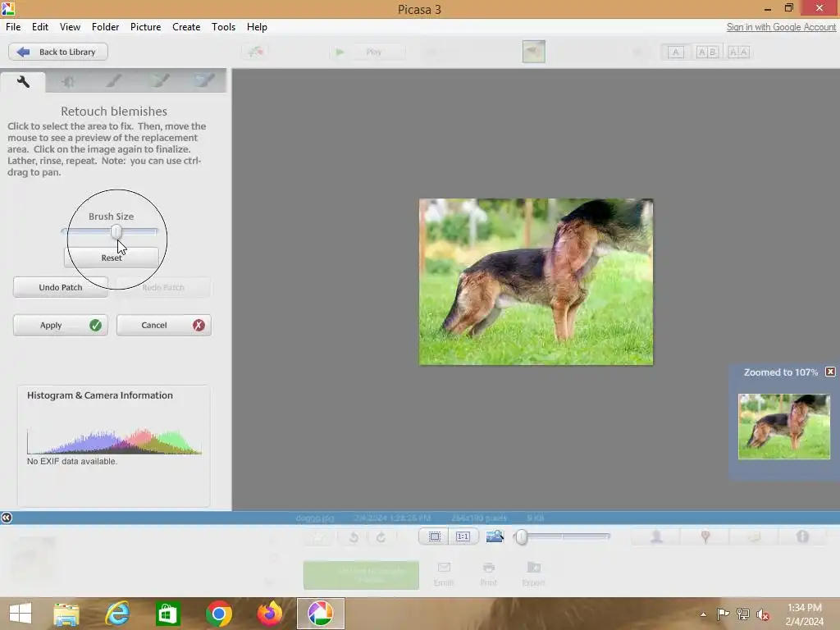The image size is (840, 630).
Task: Click the Reset brush size button
Action: pos(112,258)
